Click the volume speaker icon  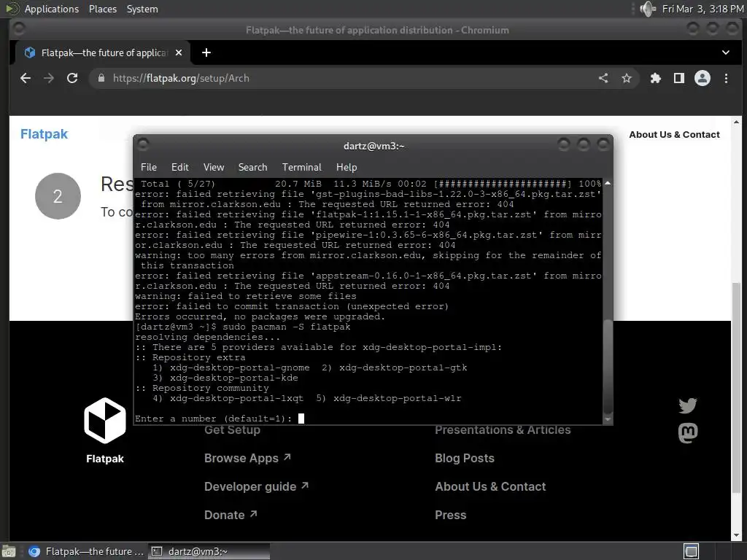pos(647,9)
